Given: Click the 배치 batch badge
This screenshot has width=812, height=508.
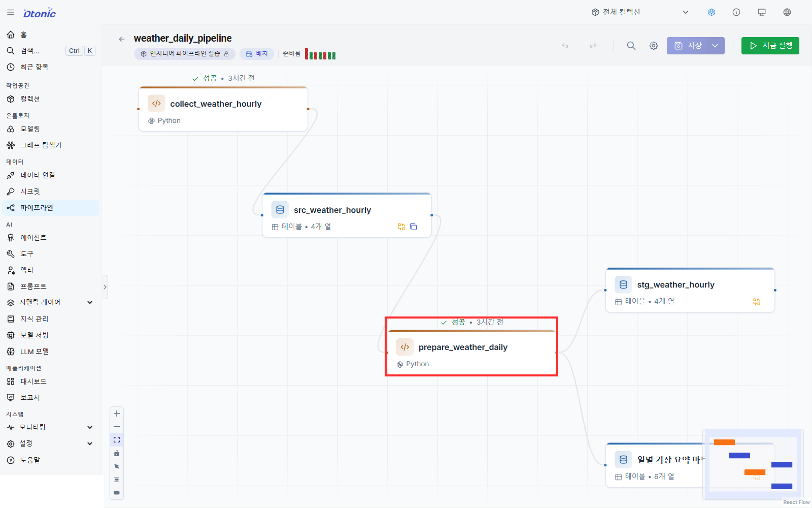Looking at the screenshot, I should (x=257, y=54).
